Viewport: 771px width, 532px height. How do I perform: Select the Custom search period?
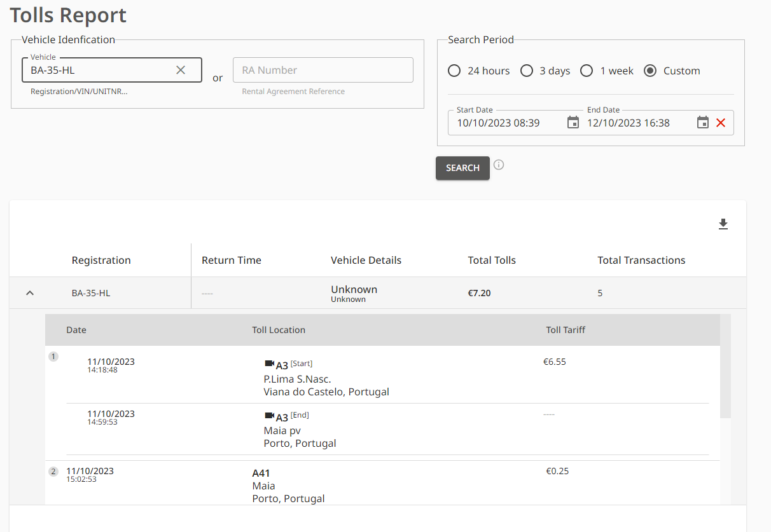point(650,71)
